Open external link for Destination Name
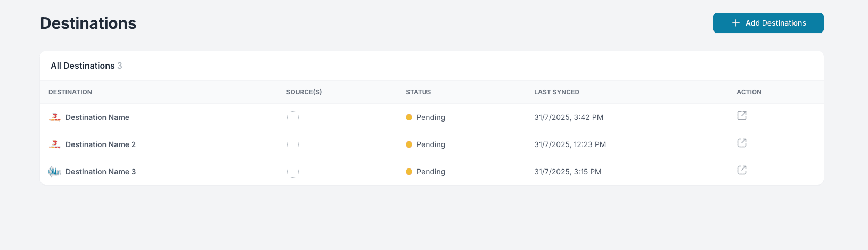 (x=741, y=116)
